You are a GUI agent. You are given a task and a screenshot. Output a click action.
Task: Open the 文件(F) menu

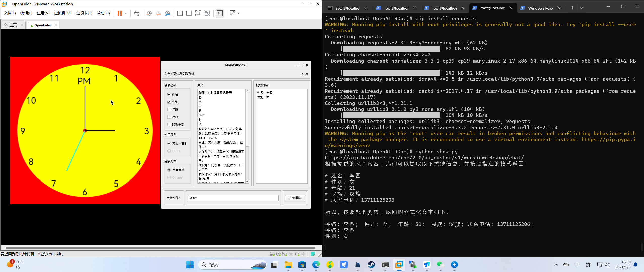[10, 13]
